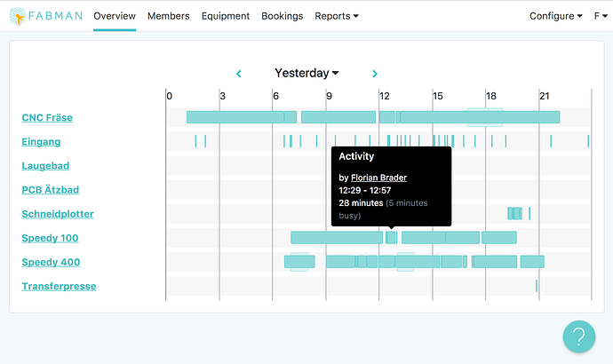Image resolution: width=613 pixels, height=364 pixels.
Task: Select first CNC Fräse activity bar
Action: pyautogui.click(x=235, y=117)
